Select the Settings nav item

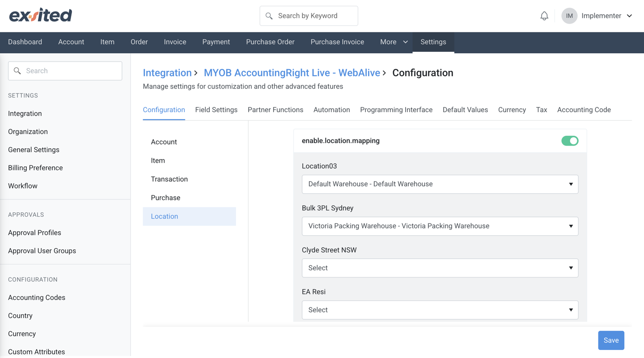point(433,42)
